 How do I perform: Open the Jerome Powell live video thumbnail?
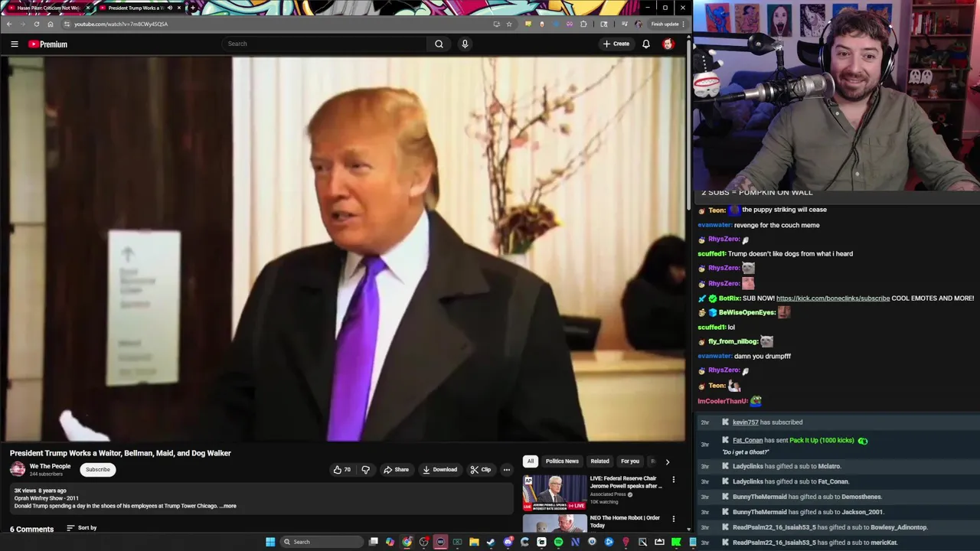coord(555,493)
